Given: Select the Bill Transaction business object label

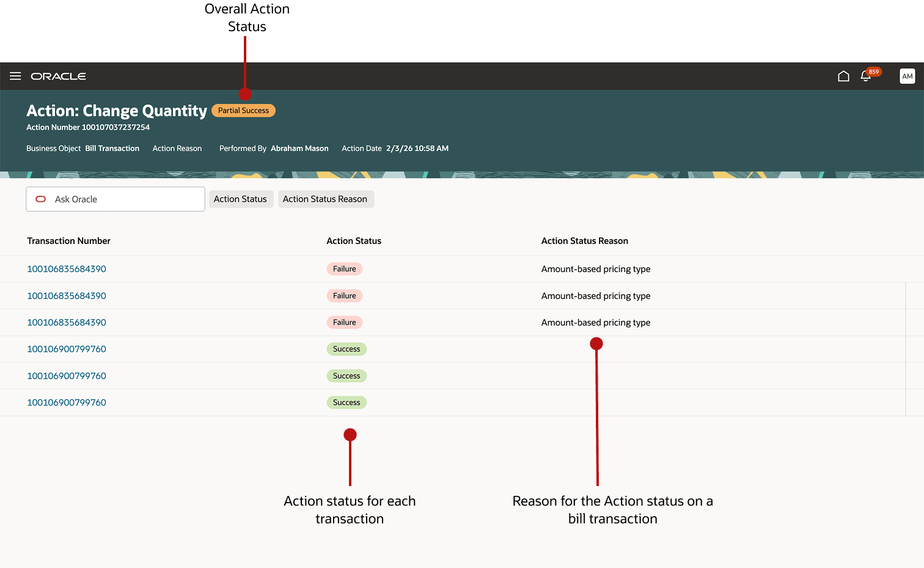Looking at the screenshot, I should click(x=112, y=148).
